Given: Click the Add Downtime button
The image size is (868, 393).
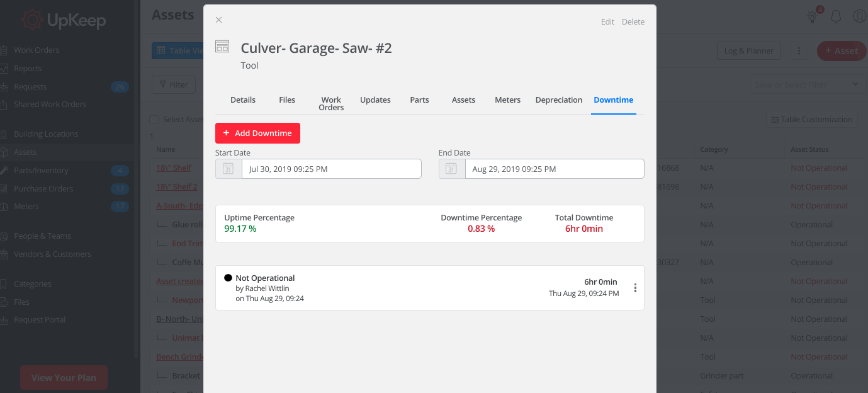Looking at the screenshot, I should [257, 134].
